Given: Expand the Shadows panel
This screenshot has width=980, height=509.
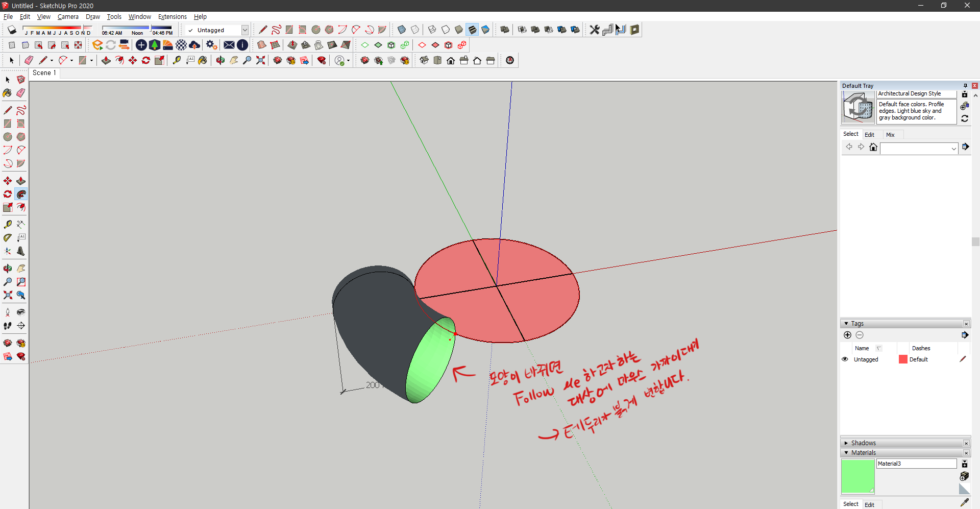Looking at the screenshot, I should coord(846,443).
